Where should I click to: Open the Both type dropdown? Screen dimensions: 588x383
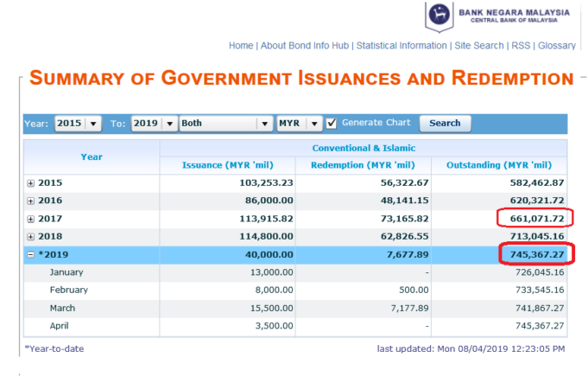(225, 124)
